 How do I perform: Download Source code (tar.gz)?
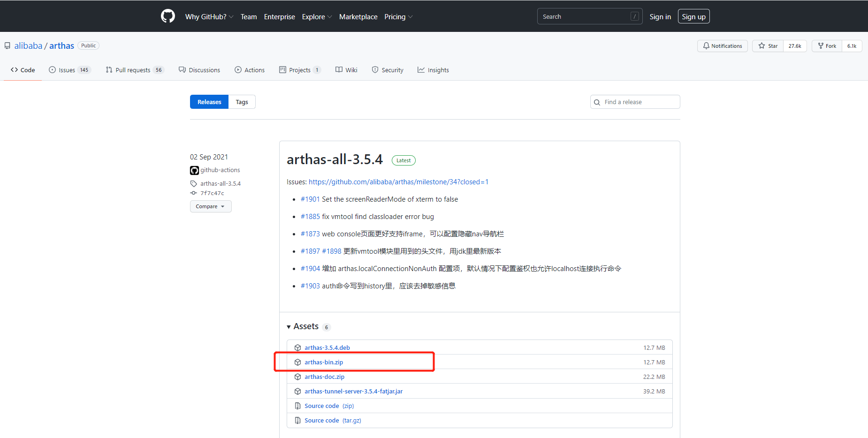[x=333, y=420]
